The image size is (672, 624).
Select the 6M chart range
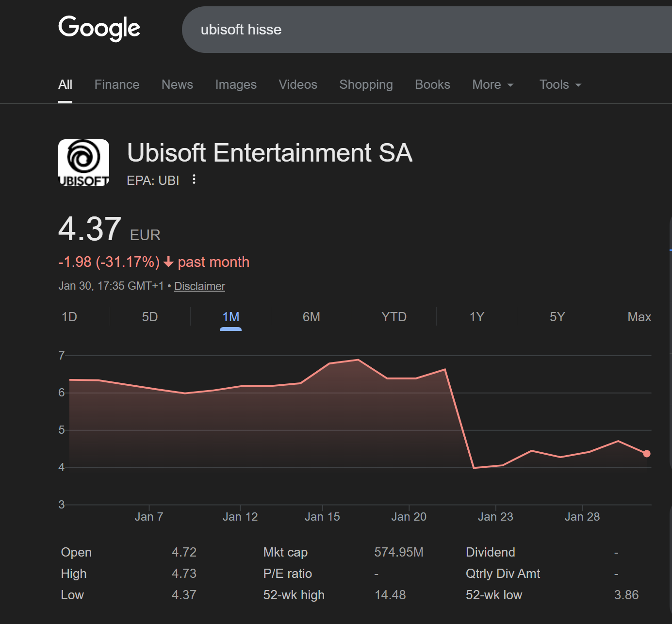click(x=311, y=317)
